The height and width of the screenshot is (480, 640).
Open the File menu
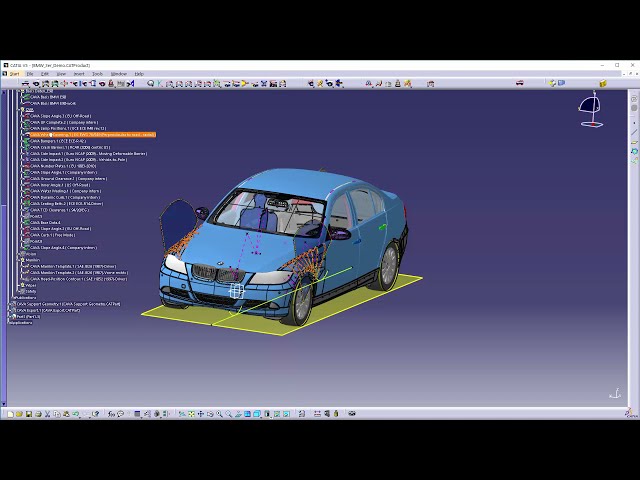click(x=30, y=74)
